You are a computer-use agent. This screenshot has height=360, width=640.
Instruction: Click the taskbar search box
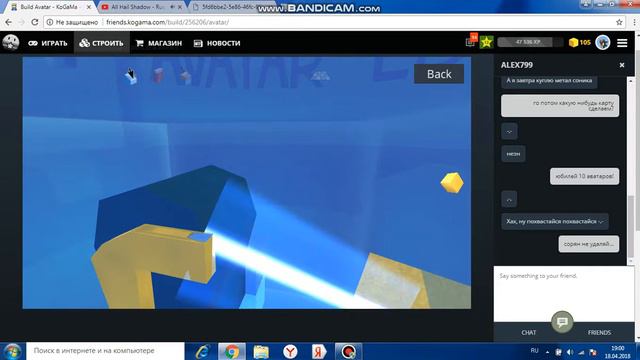click(x=105, y=351)
